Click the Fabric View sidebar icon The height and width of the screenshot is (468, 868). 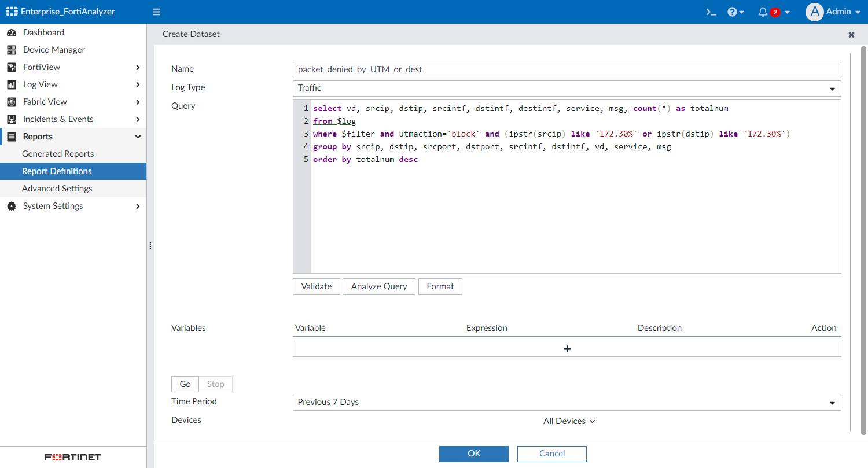11,102
